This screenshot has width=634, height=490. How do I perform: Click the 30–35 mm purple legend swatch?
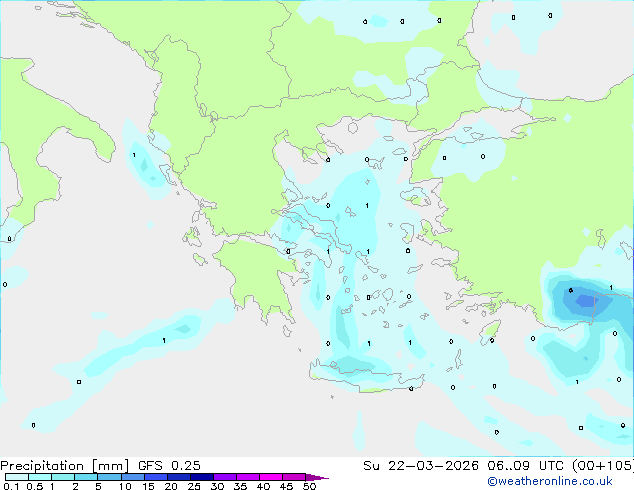225,477
